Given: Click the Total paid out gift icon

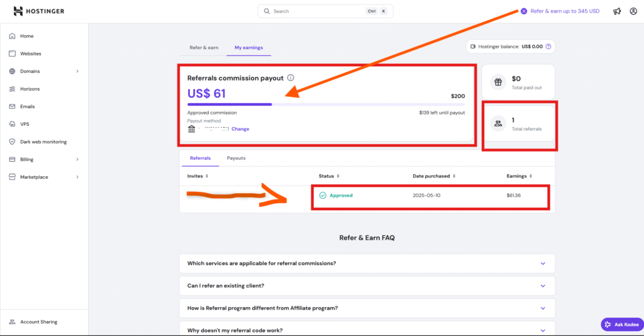Looking at the screenshot, I should click(498, 82).
